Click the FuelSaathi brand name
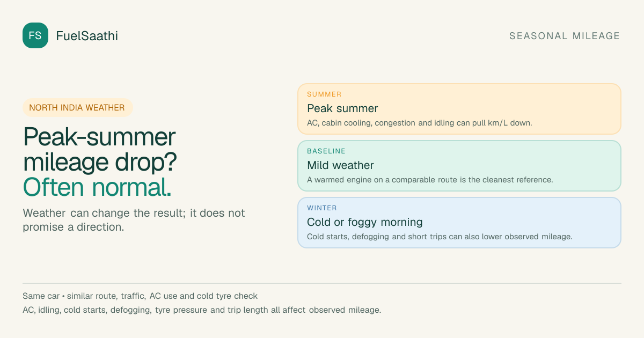 tap(87, 36)
